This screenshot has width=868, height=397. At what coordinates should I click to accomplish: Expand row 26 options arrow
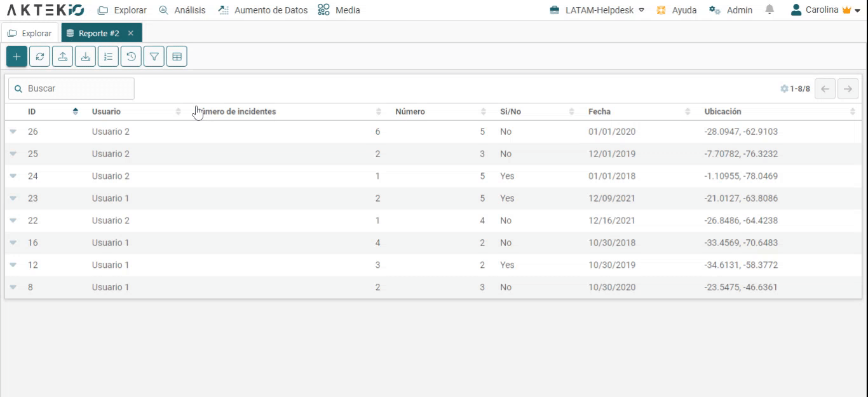[13, 132]
